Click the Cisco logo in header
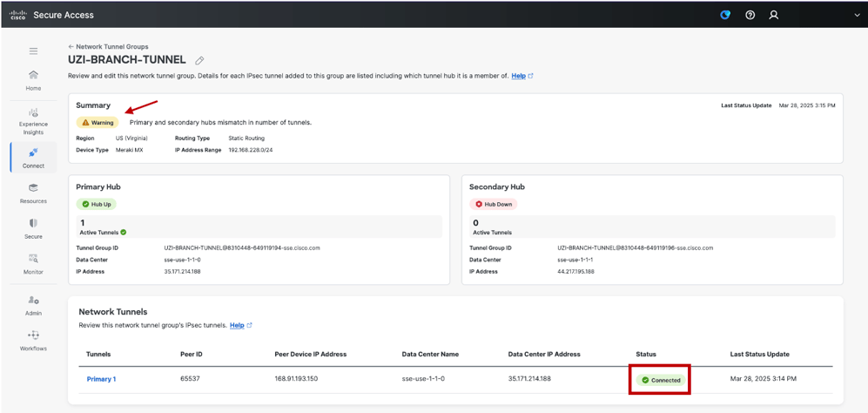 pos(19,15)
